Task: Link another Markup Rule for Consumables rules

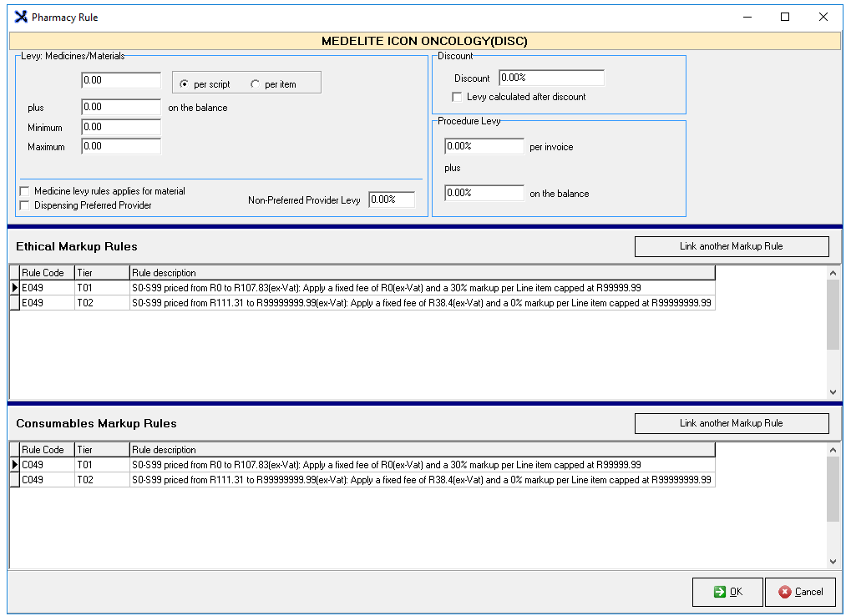Action: pyautogui.click(x=731, y=423)
